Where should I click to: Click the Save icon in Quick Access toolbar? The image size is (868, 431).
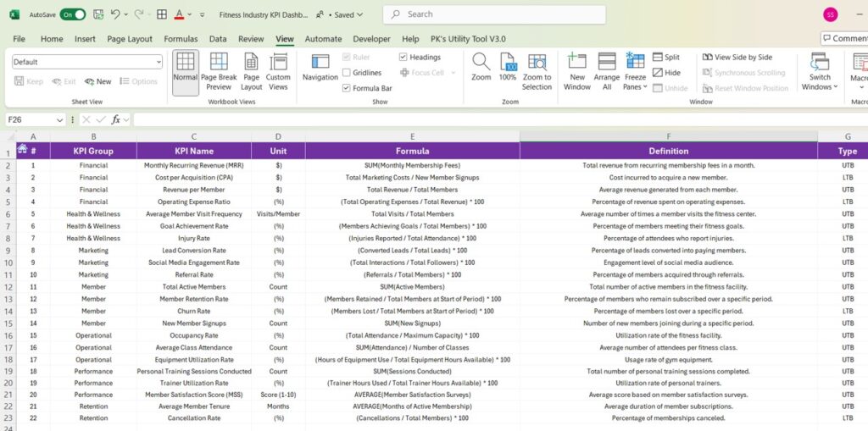98,15
